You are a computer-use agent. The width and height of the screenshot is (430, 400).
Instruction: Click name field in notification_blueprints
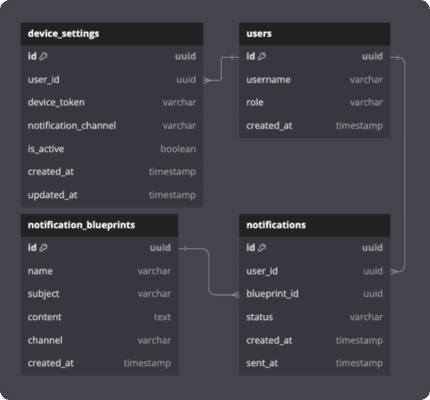99,271
